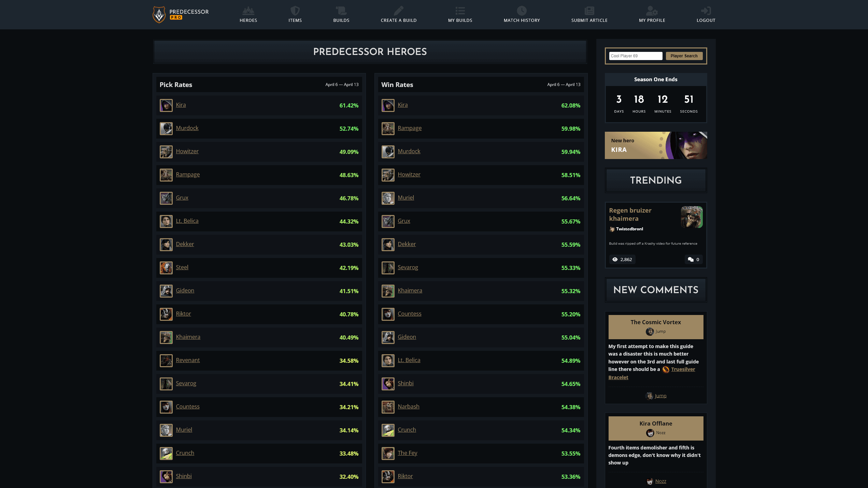Click the Items shield icon

(295, 11)
